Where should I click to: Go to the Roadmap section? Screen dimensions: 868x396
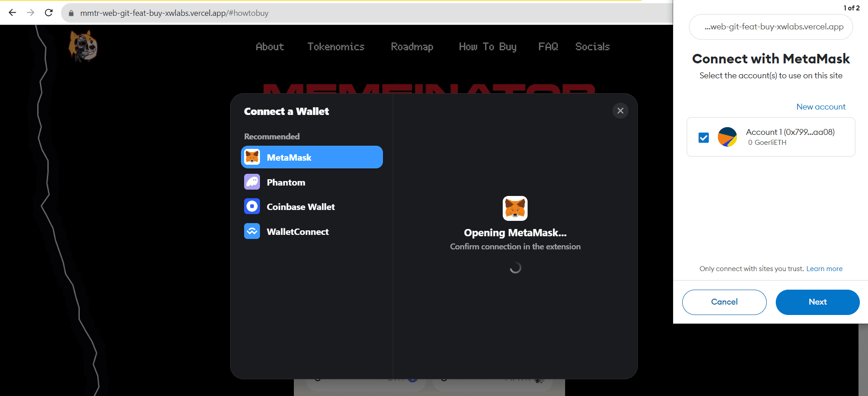pos(412,47)
